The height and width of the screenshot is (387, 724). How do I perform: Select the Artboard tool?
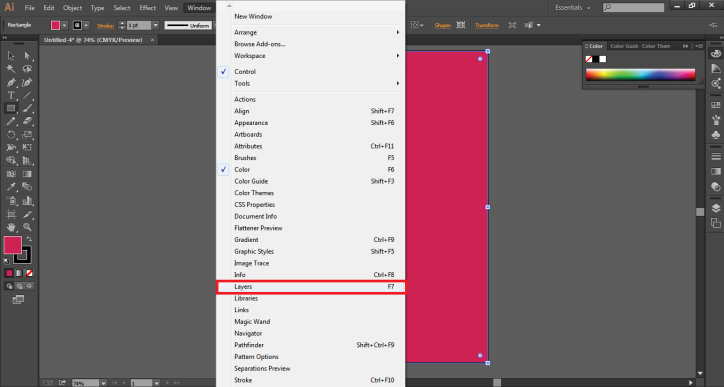[11, 214]
